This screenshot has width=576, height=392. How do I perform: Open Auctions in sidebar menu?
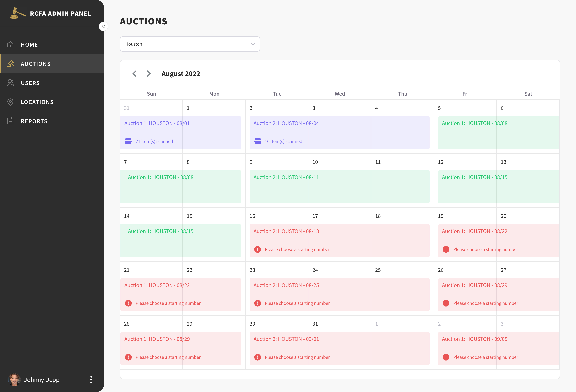pyautogui.click(x=36, y=64)
